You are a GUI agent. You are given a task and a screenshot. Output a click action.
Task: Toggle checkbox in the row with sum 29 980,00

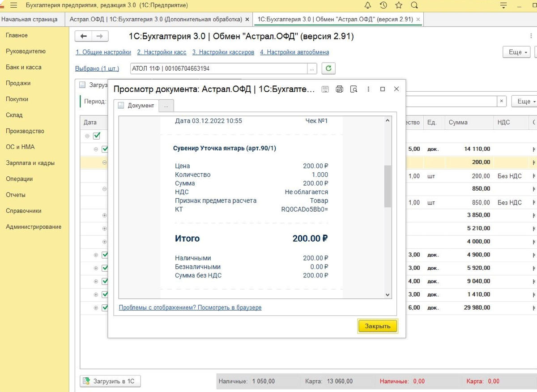[105, 308]
